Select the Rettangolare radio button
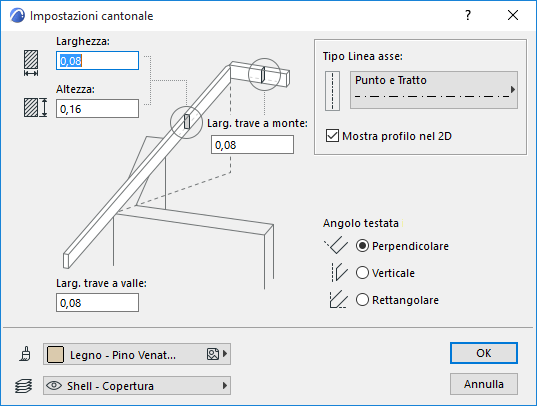The height and width of the screenshot is (406, 537). click(x=362, y=300)
